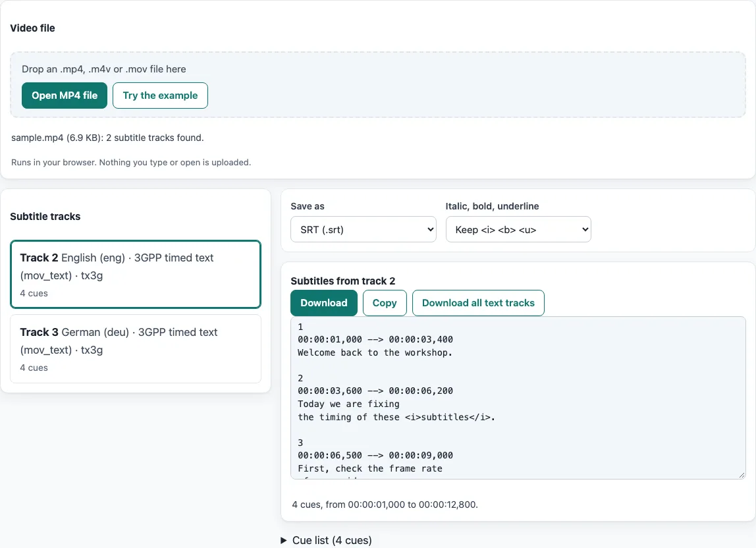Viewport: 756px width, 548px height.
Task: Select Track 2 English subtitle track
Action: tap(136, 274)
